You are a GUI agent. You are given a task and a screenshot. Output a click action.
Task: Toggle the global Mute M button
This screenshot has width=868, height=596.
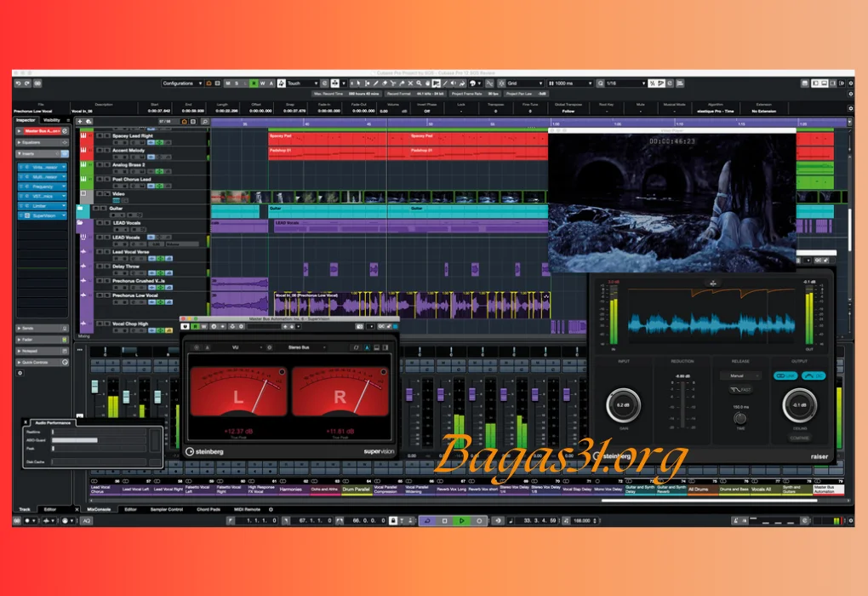pyautogui.click(x=227, y=83)
